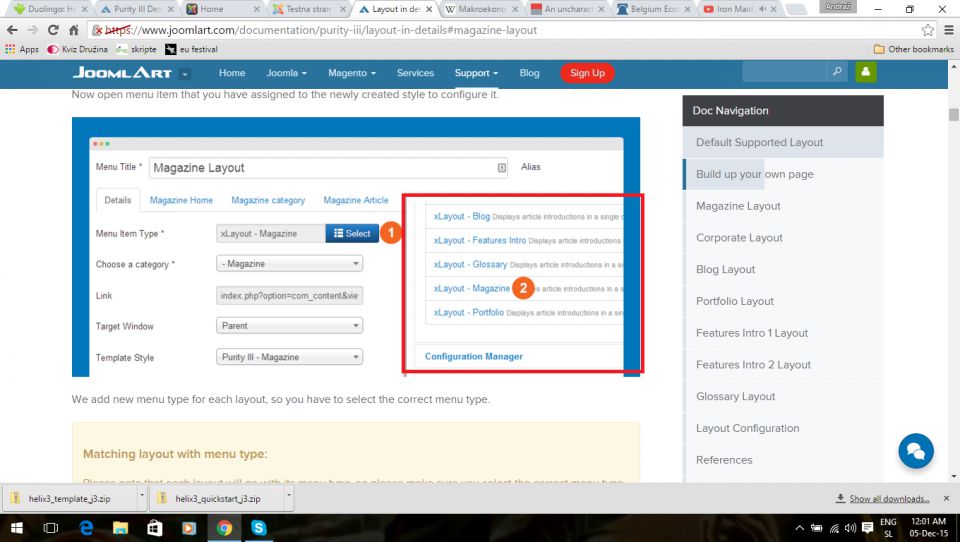
Task: Open the Windows Start menu
Action: [x=17, y=528]
